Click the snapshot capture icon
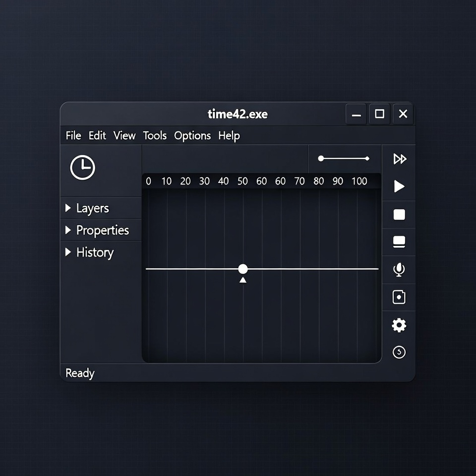 click(x=399, y=297)
